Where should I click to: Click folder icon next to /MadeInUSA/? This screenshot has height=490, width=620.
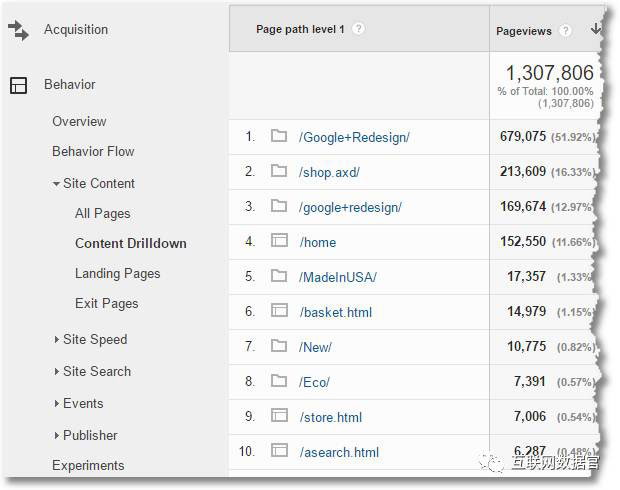pos(279,277)
